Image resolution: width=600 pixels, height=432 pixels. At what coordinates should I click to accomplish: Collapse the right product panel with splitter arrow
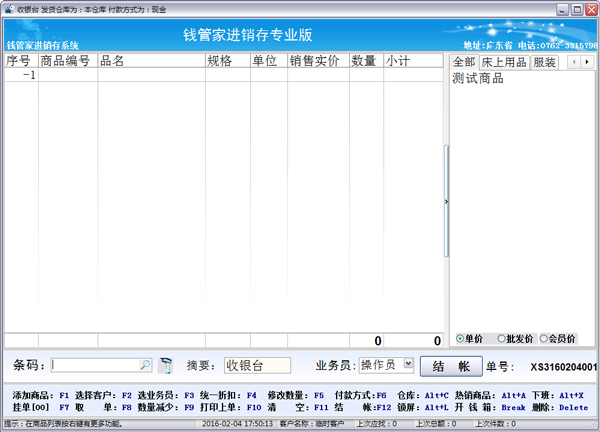[x=446, y=202]
